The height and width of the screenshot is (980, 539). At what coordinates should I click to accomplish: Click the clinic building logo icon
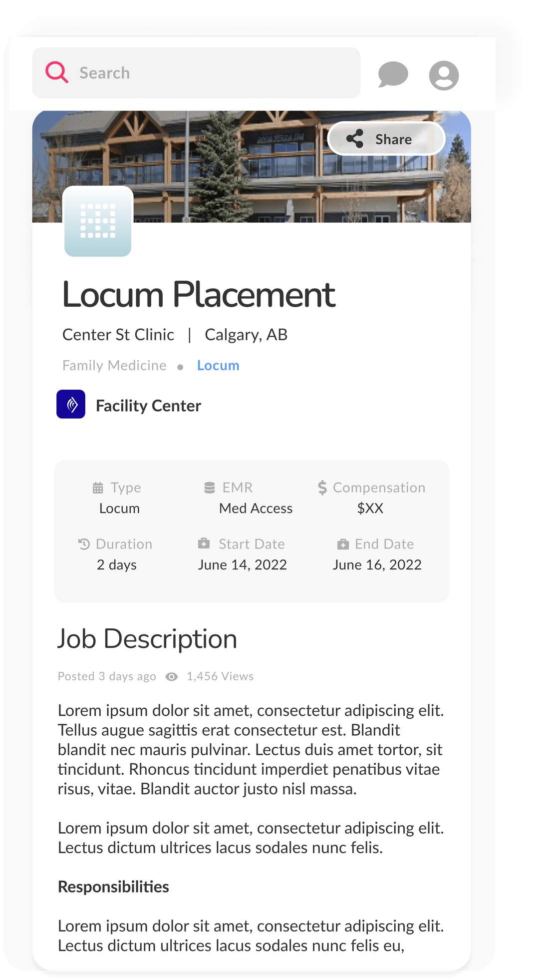[98, 221]
